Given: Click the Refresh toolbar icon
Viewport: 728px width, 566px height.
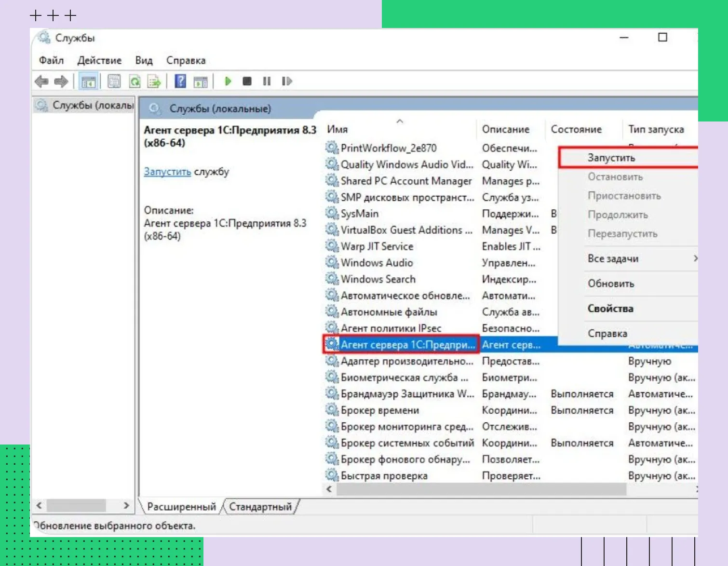Looking at the screenshot, I should (x=135, y=81).
